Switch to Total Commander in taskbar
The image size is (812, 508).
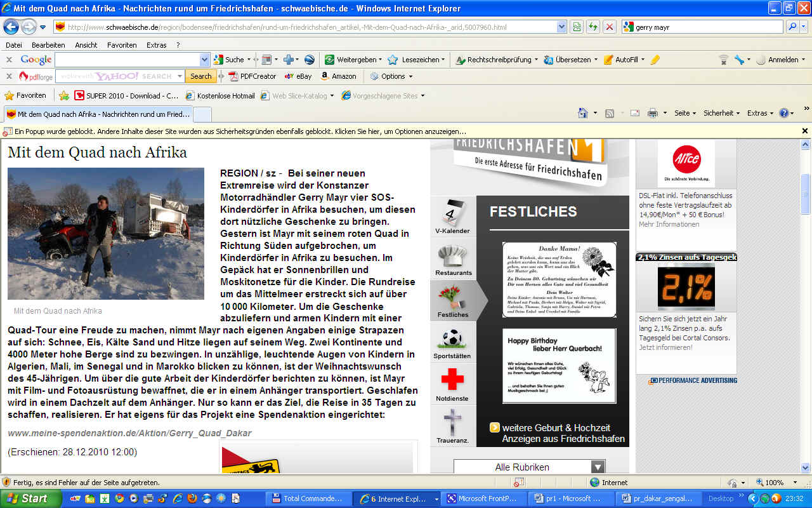pos(308,498)
